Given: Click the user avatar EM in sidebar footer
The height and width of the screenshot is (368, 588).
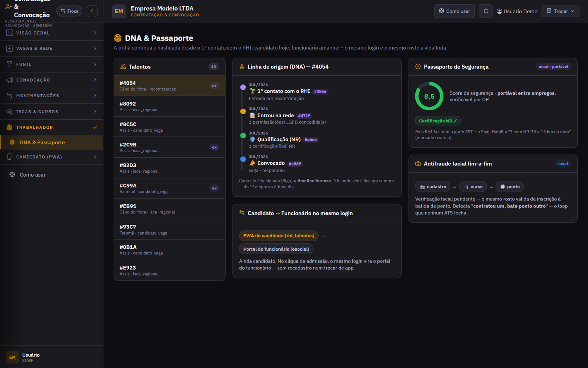Looking at the screenshot, I should click(x=13, y=357).
